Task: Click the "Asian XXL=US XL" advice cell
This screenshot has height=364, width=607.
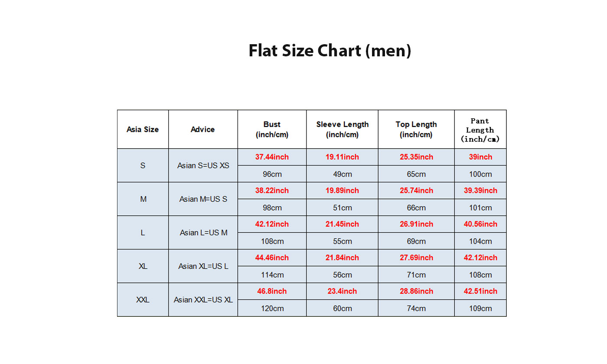Action: click(203, 300)
